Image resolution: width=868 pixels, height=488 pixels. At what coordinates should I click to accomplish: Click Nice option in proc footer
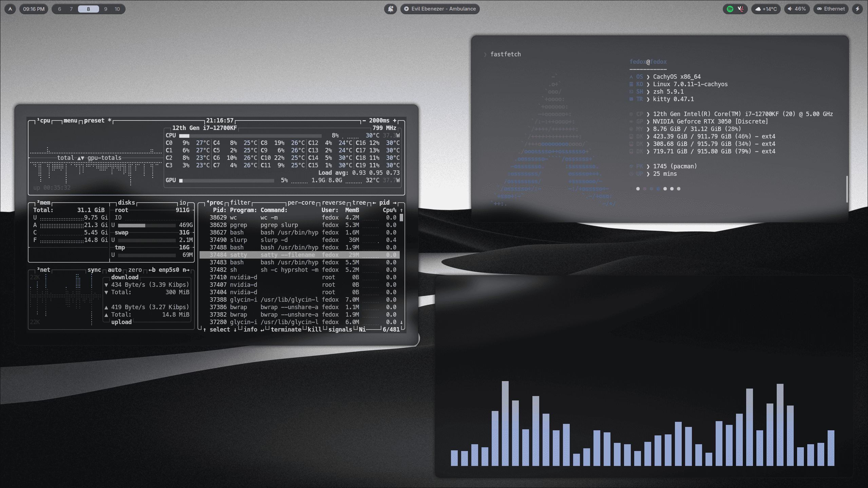coord(362,330)
